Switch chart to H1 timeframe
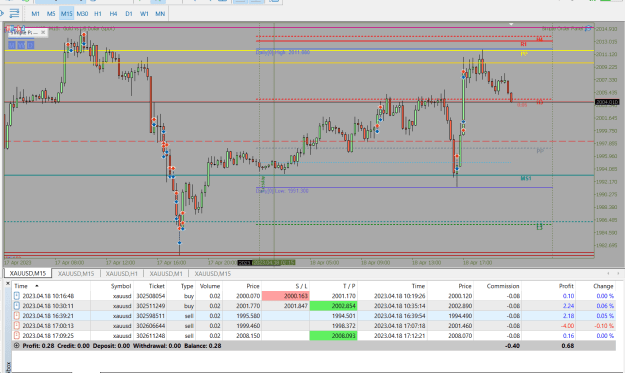The width and height of the screenshot is (625, 373). click(x=98, y=14)
